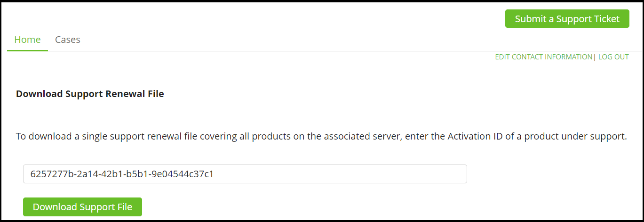Image resolution: width=644 pixels, height=222 pixels.
Task: Click the words Activation ID in instructions
Action: [x=472, y=137]
